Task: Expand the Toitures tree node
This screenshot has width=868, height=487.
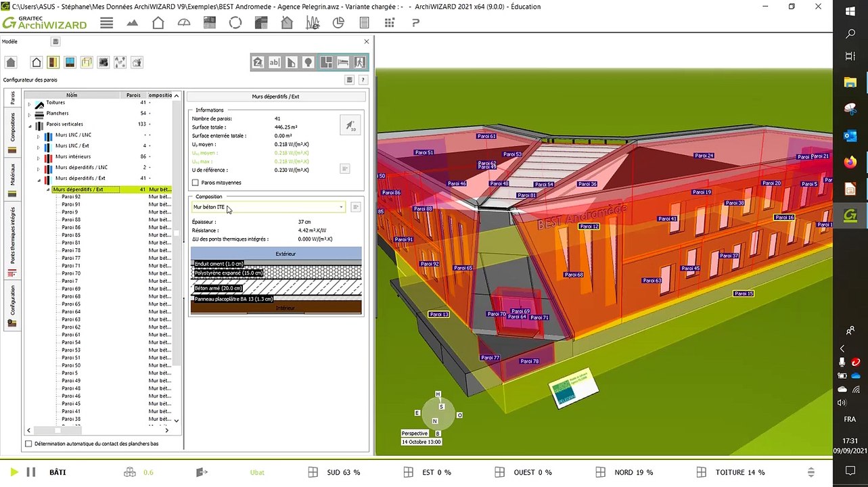Action: click(30, 103)
